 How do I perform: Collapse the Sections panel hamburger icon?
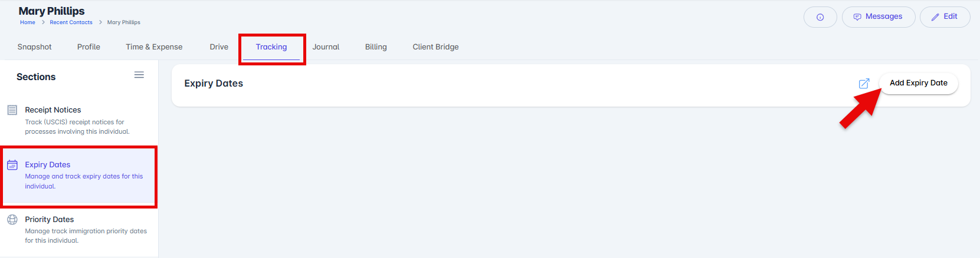point(139,75)
